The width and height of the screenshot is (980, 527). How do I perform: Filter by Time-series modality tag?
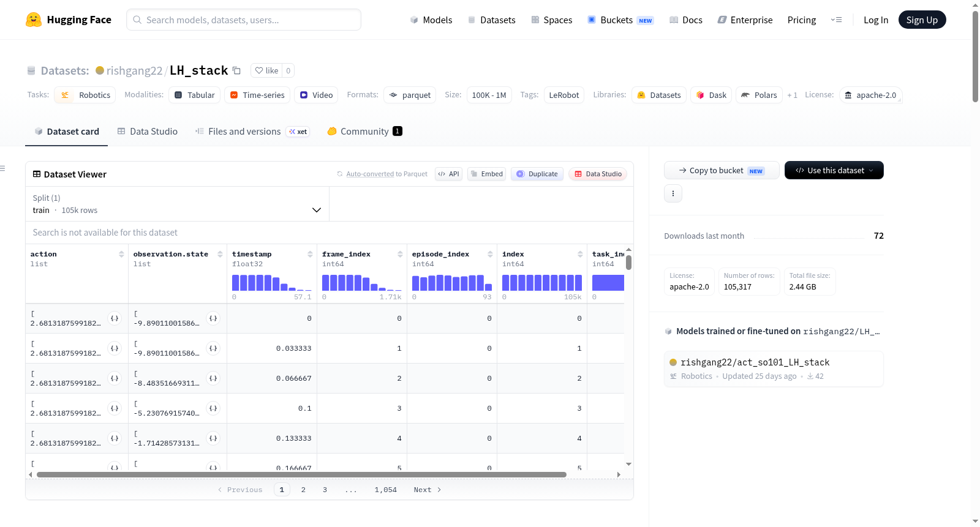point(257,95)
